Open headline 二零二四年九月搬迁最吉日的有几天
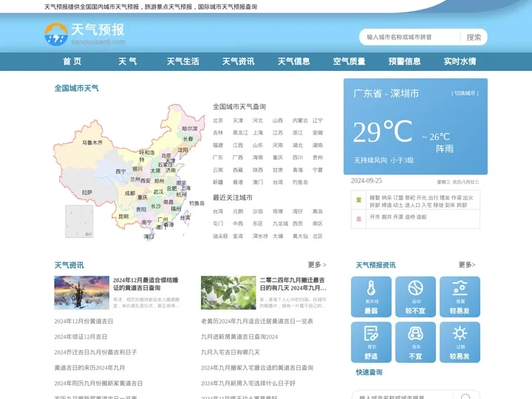 (293, 284)
